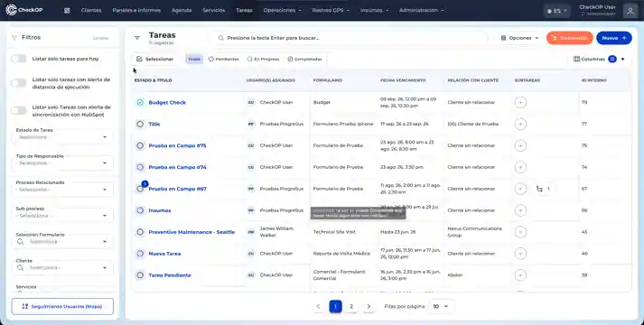The width and height of the screenshot is (644, 325).
Task: Click the status icon for Budget Check
Action: (x=140, y=102)
